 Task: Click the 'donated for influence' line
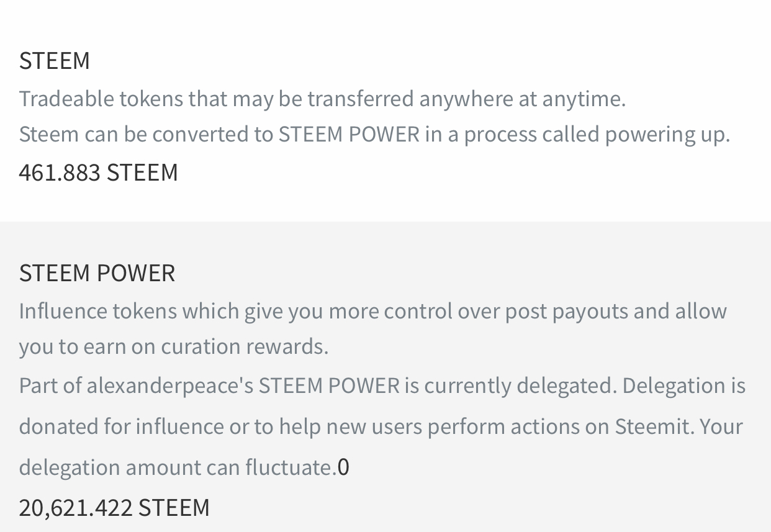(122, 426)
